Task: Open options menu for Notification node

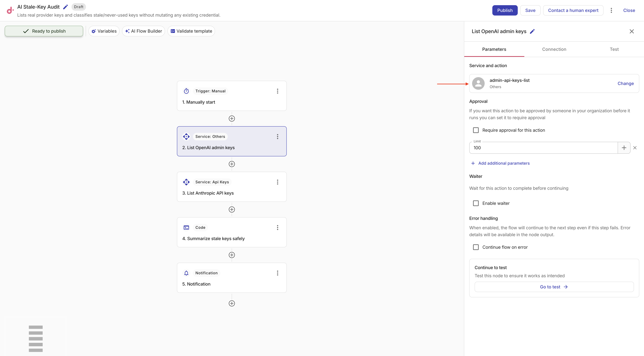Action: (x=277, y=273)
